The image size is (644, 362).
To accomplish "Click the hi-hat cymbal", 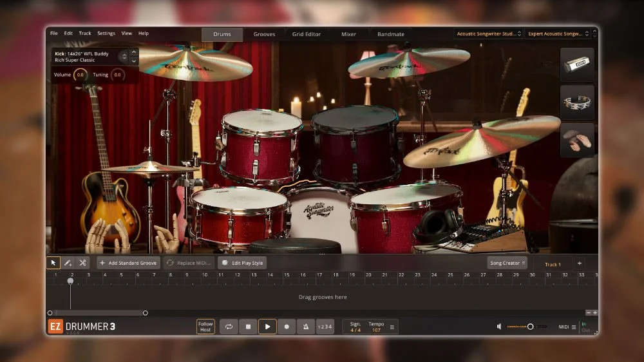I will [149, 168].
